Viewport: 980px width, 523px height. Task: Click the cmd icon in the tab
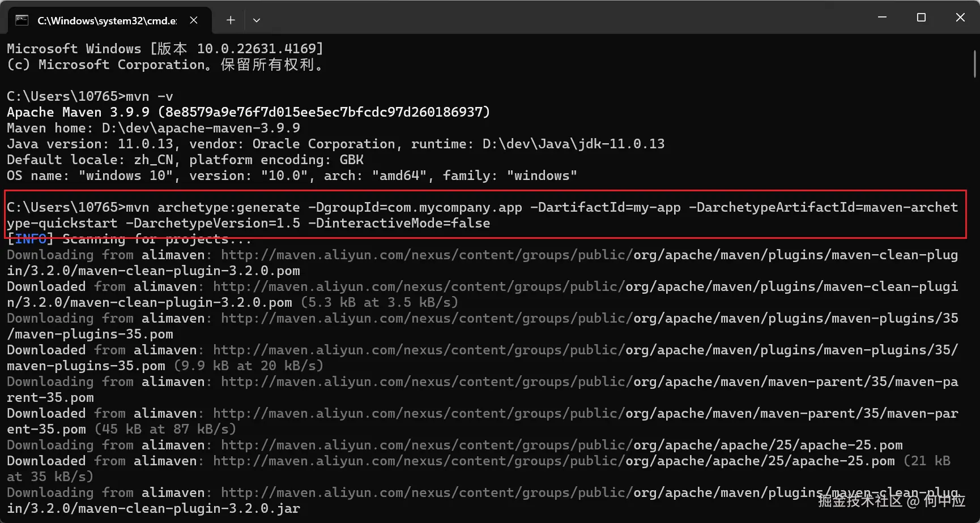click(22, 20)
